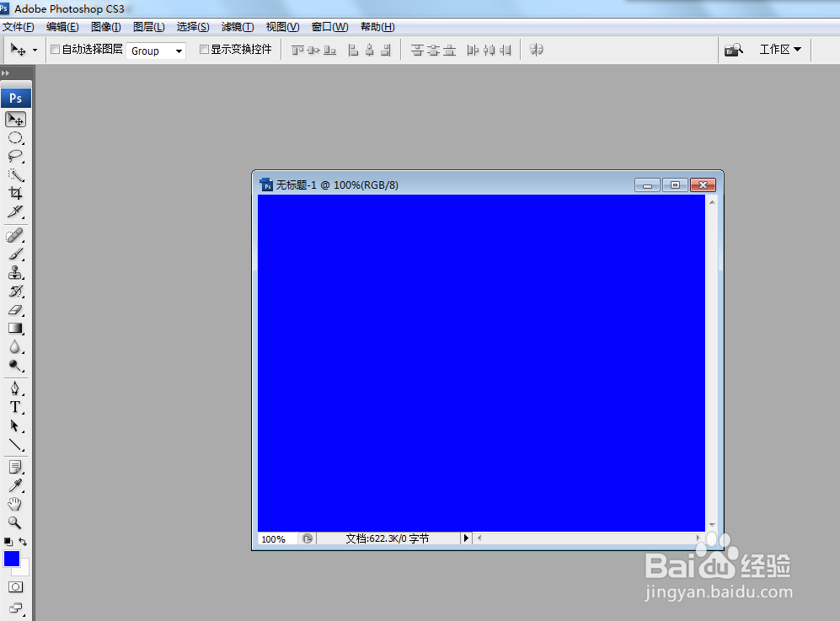Enable 显示变换控件 checkbox
Viewport: 840px width, 621px height.
[x=204, y=50]
